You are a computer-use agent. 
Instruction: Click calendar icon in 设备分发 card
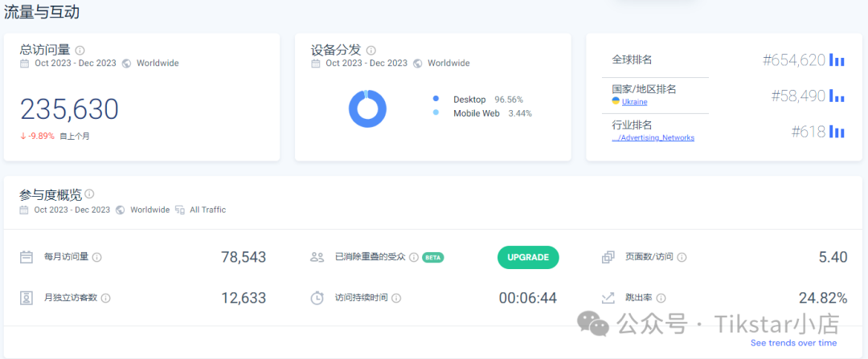[316, 63]
